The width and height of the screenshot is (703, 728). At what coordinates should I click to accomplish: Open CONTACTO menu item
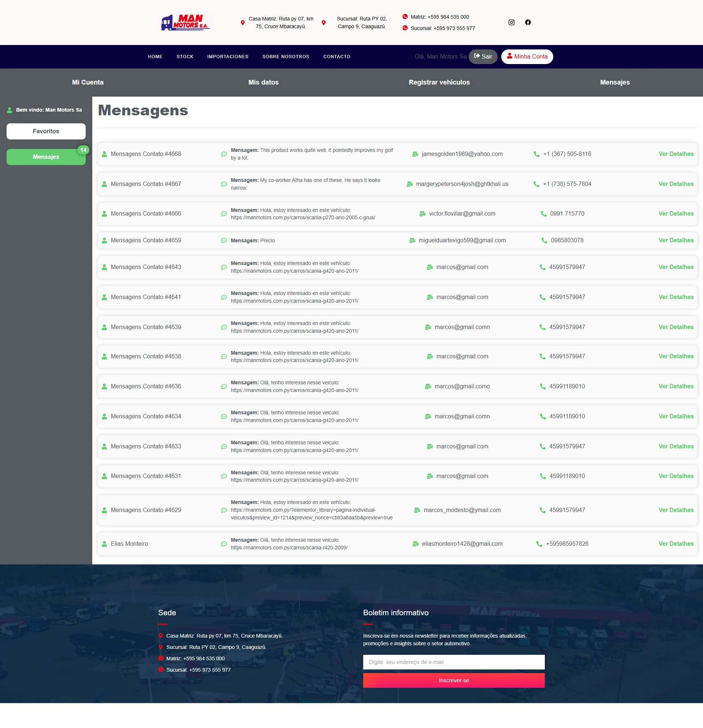point(336,57)
